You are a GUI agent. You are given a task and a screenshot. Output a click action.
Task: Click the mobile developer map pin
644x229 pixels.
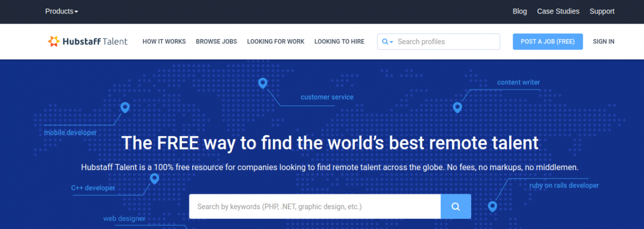(x=125, y=107)
